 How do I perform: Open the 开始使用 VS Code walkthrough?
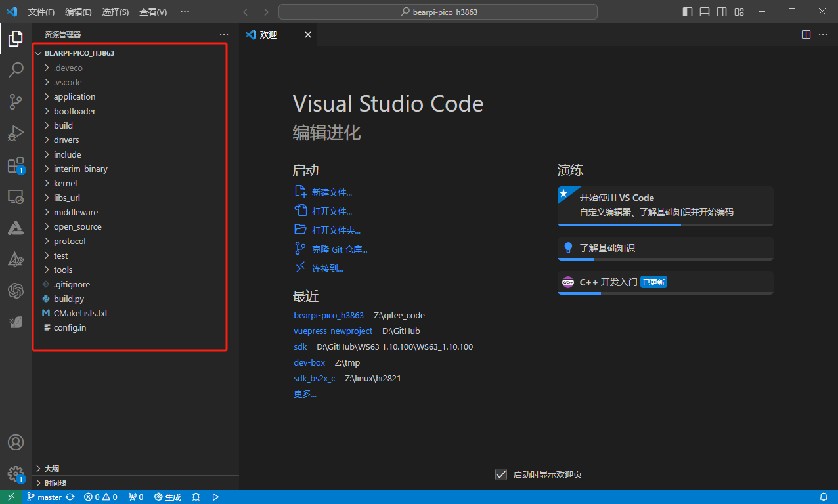coord(665,206)
